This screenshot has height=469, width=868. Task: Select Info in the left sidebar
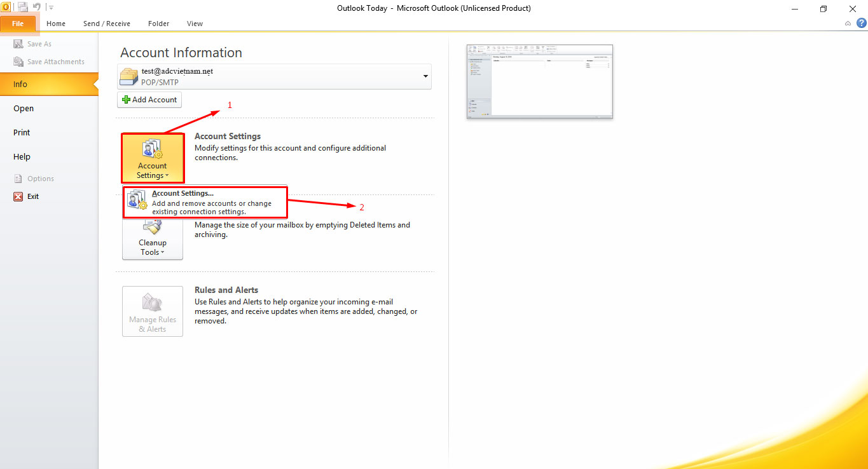click(x=49, y=84)
